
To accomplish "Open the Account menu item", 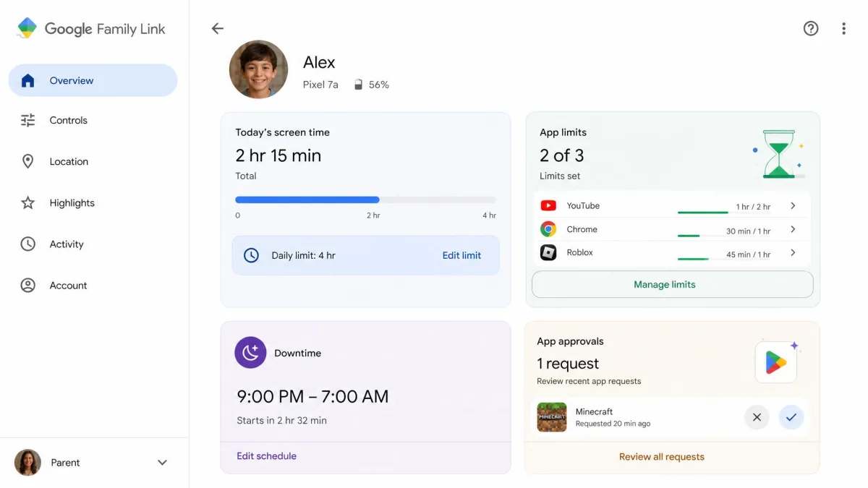I will (93, 285).
